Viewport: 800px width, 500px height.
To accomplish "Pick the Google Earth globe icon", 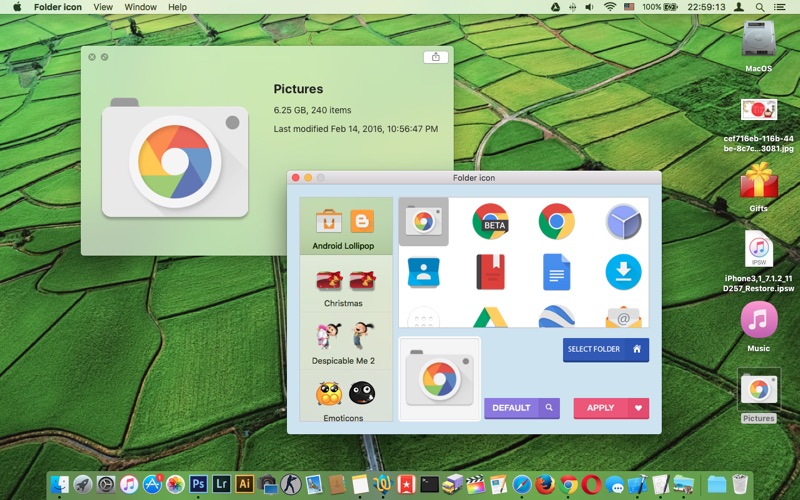I will tap(557, 316).
